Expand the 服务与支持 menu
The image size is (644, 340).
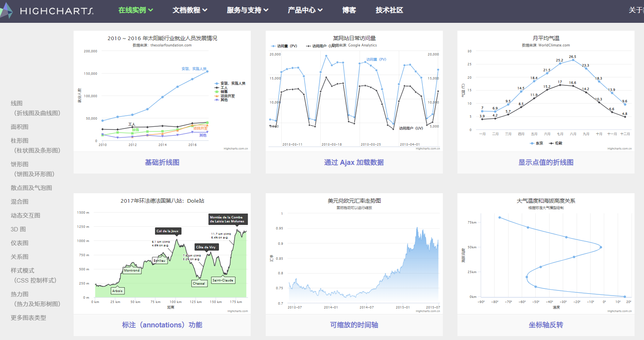(x=248, y=10)
